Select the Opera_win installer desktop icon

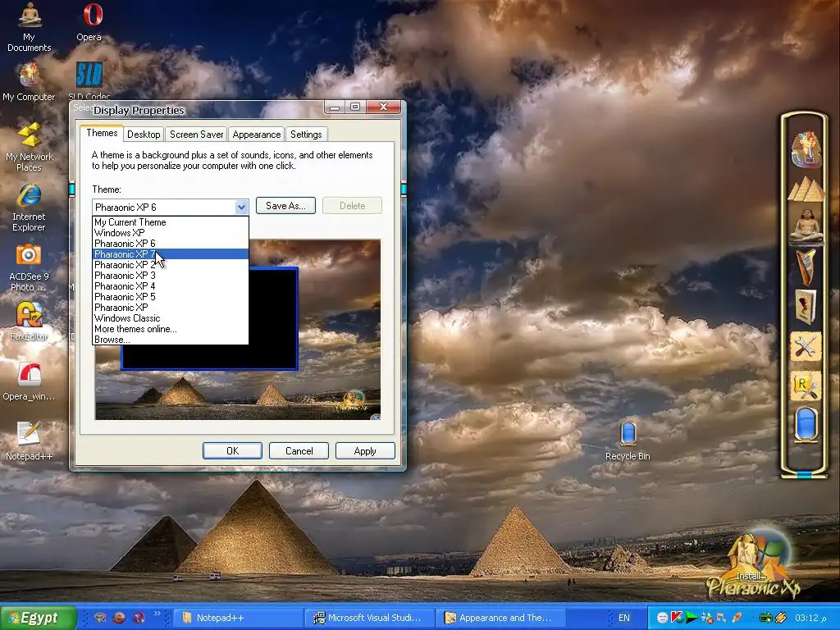coord(29,381)
